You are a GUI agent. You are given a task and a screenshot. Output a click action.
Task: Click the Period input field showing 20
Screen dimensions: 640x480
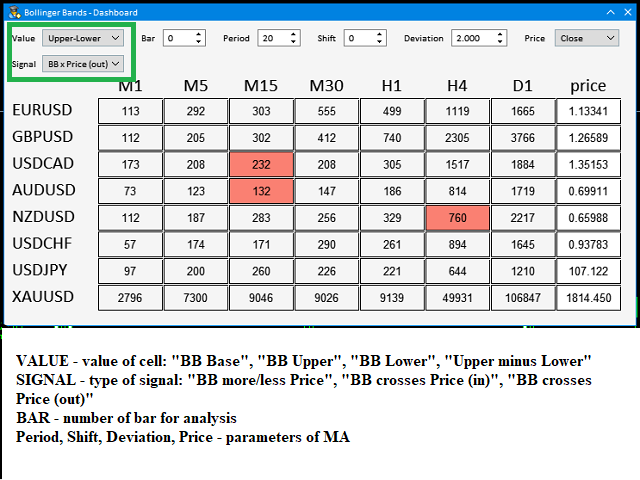coord(271,38)
